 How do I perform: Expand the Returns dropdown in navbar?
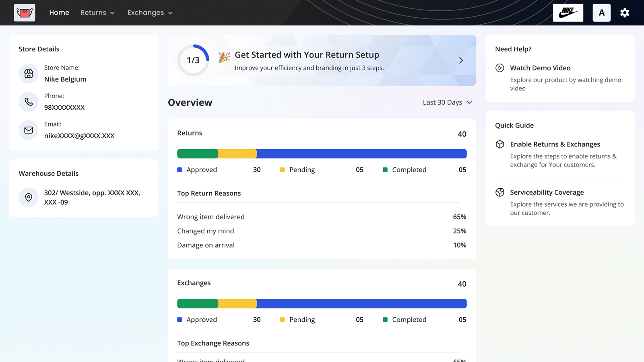97,13
